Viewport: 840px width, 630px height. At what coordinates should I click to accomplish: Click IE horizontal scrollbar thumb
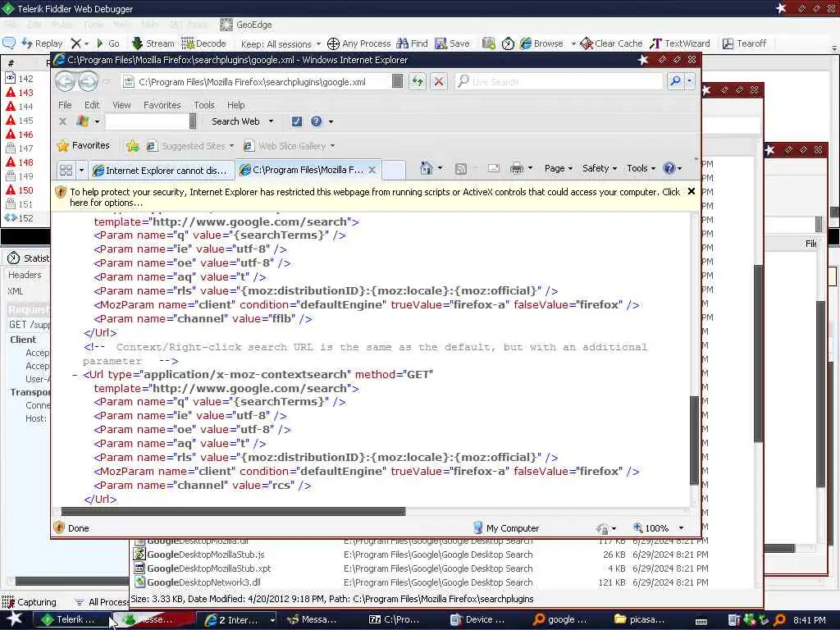pos(233,512)
